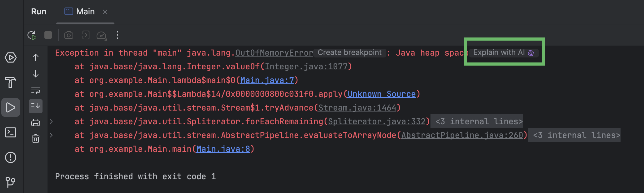Toggle soft-wrap for console output

coord(36,91)
